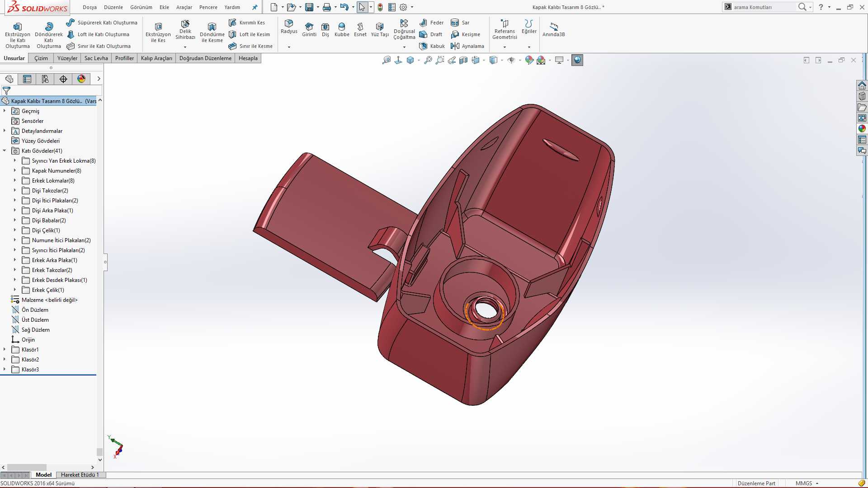Image resolution: width=868 pixels, height=488 pixels.
Task: Select Ön Düzlem in the tree
Action: click(x=35, y=310)
